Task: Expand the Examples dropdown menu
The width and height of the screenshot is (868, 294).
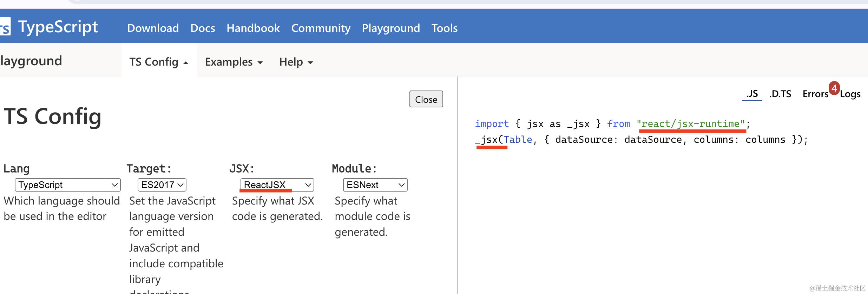Action: [234, 62]
